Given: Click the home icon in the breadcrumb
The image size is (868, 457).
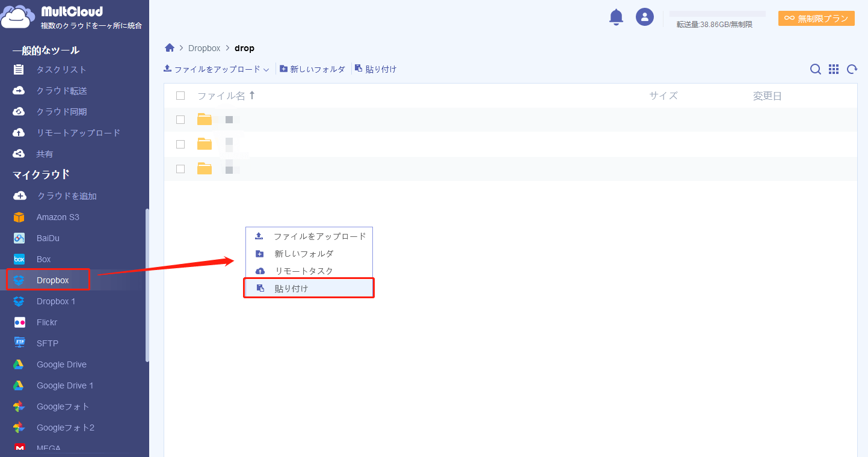Looking at the screenshot, I should 170,48.
